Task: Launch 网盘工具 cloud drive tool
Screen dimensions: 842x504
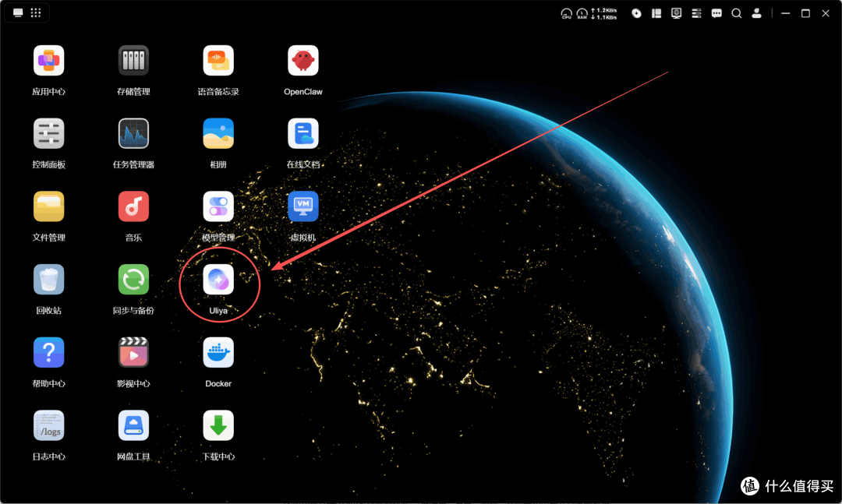Action: 134,425
